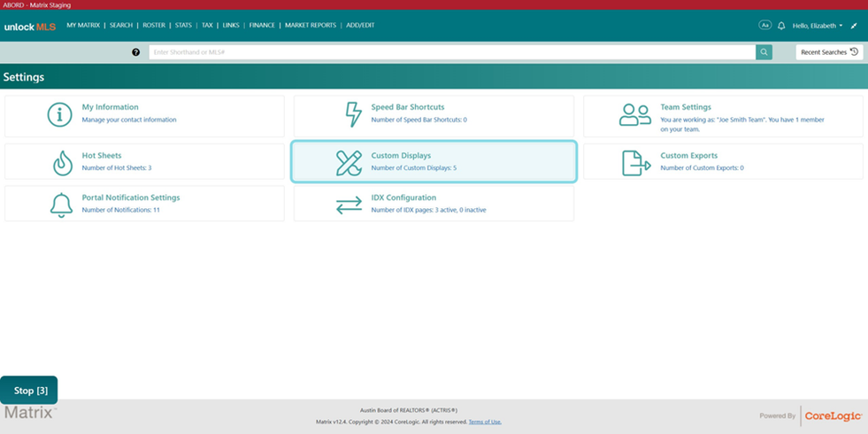Click 'Number of Notifications: 11' text
Viewport: 868px width, 434px height.
120,210
